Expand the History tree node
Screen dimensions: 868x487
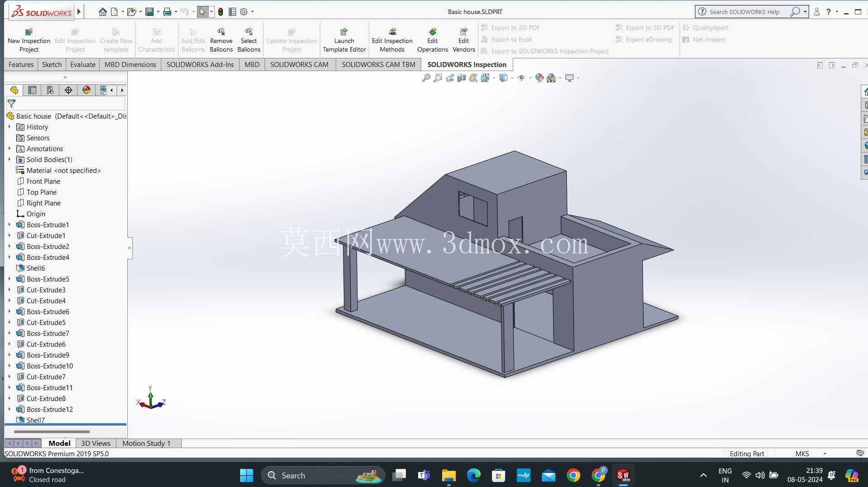(9, 127)
